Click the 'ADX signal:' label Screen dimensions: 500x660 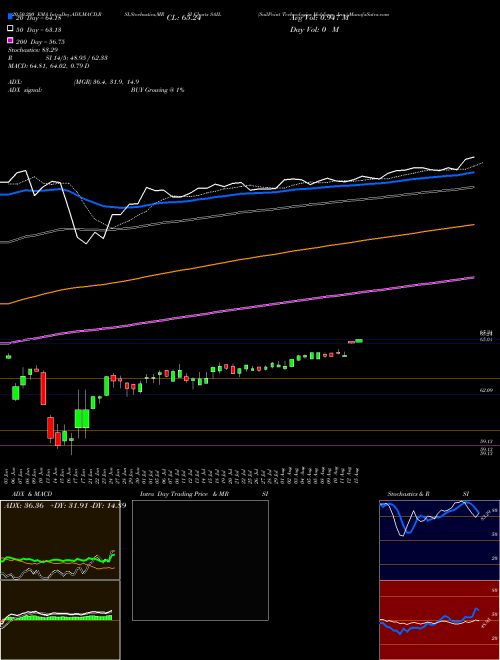pos(25,90)
